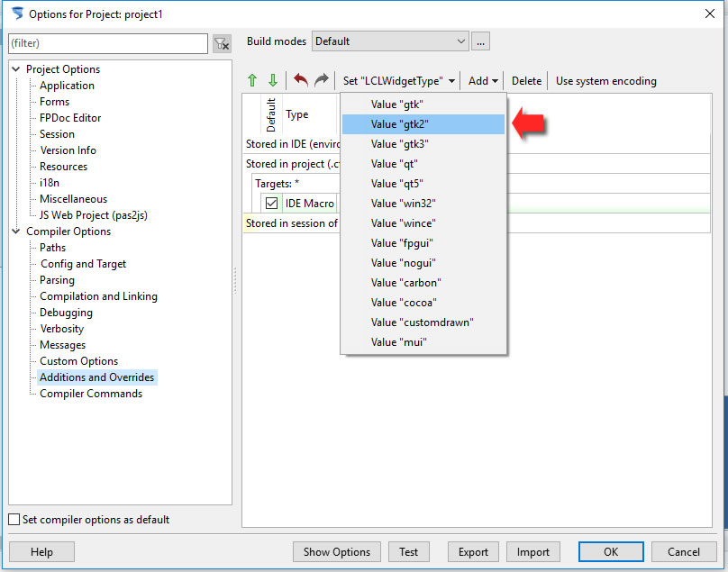Open build modes editor via ellipsis button
This screenshot has width=728, height=572.
(x=481, y=41)
